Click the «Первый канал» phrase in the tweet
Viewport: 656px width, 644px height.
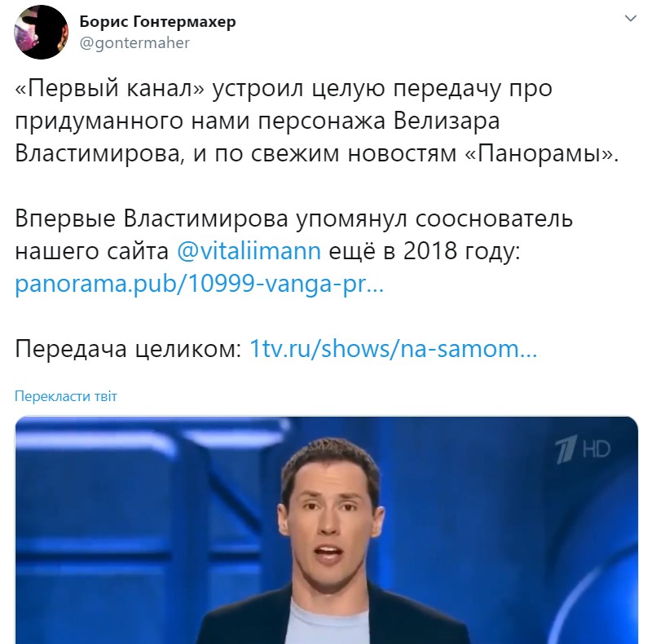[x=110, y=88]
